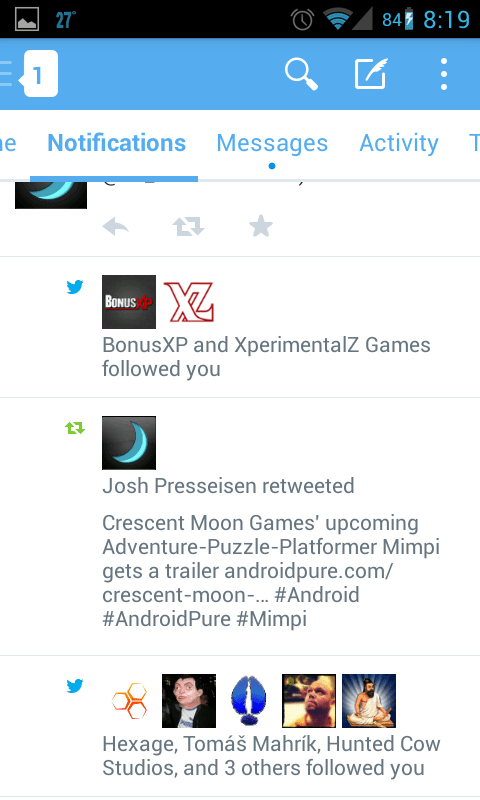Viewport: 480px width, 800px height.
Task: Favorite the tweet with star icon
Action: tap(261, 226)
